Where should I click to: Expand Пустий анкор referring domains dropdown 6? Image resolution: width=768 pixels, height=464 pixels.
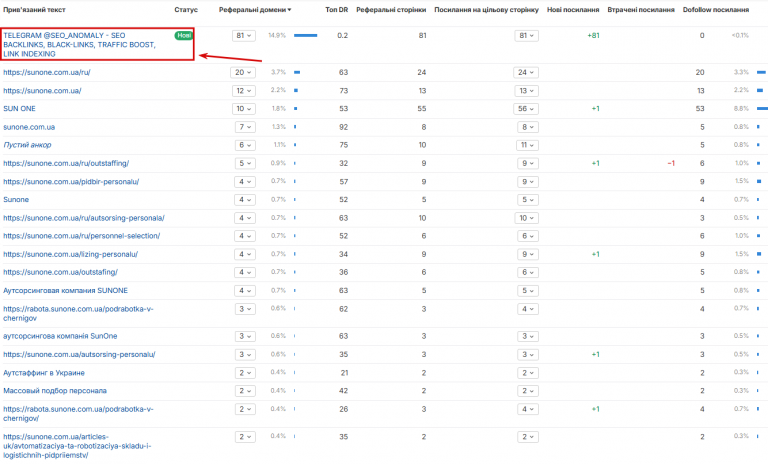(245, 145)
